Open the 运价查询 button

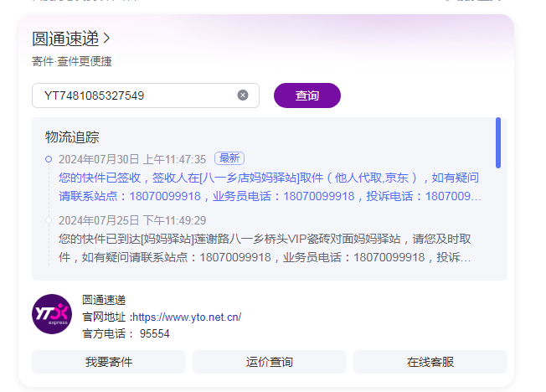pos(270,362)
